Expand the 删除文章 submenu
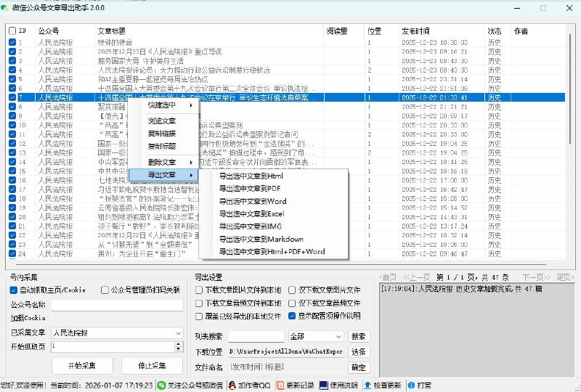The height and width of the screenshot is (392, 581). (x=163, y=163)
